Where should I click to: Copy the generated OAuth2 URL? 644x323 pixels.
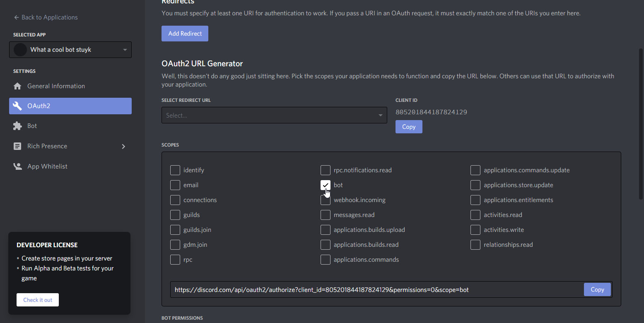click(x=597, y=289)
